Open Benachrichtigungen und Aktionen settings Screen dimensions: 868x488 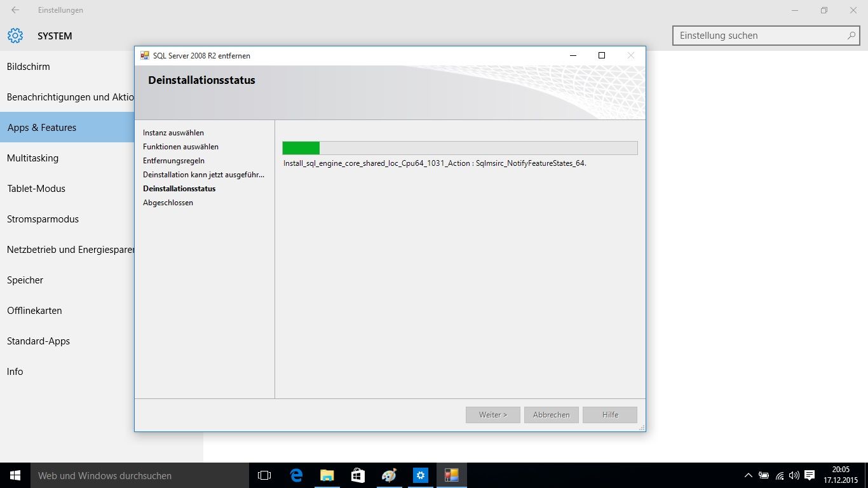(67, 97)
